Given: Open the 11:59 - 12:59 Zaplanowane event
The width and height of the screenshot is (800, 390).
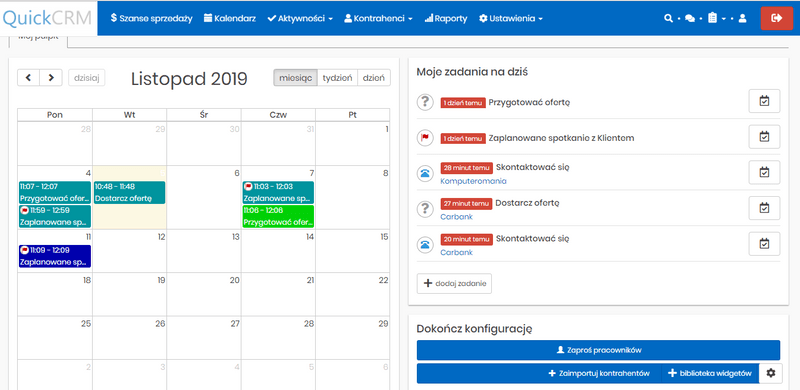Looking at the screenshot, I should click(55, 216).
